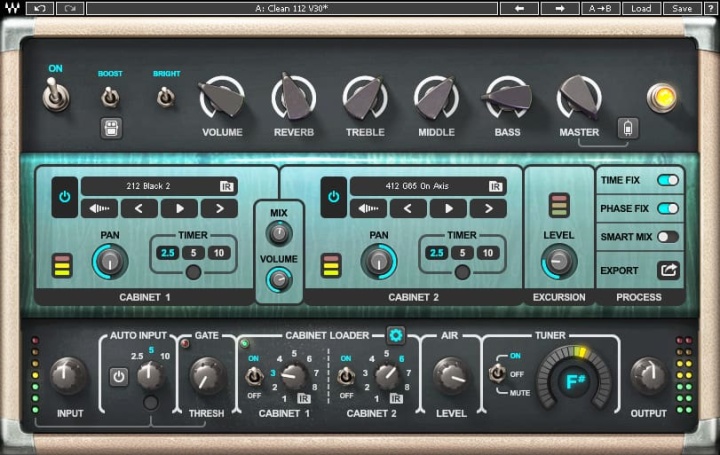Viewport: 720px width, 455px height.
Task: Click the Bass knob
Action: tap(507, 98)
